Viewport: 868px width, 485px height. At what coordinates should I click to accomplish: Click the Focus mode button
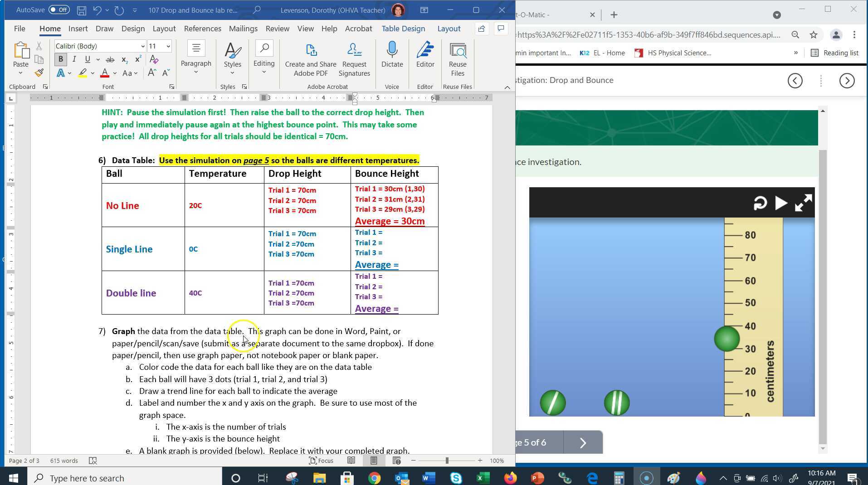coord(321,461)
